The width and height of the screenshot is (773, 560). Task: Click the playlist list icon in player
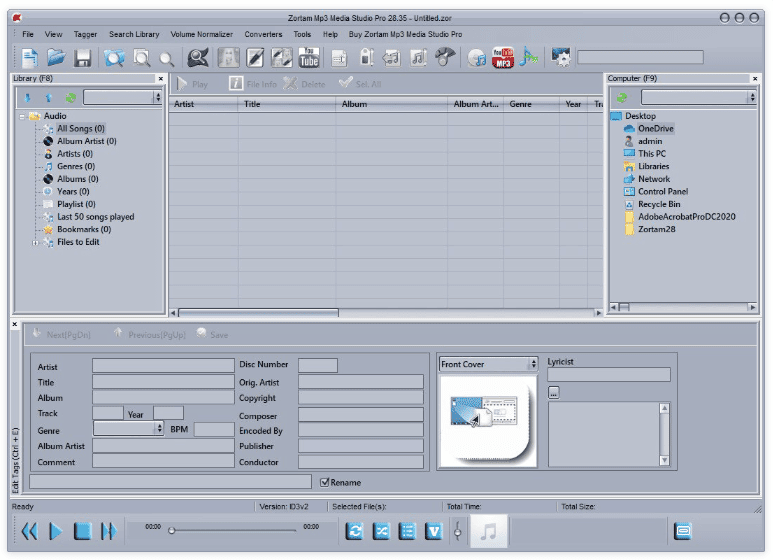point(407,531)
